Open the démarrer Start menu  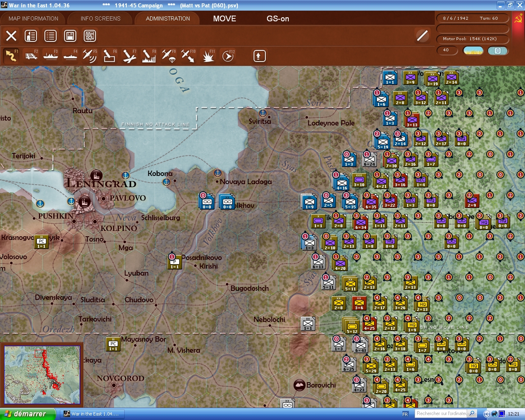coord(27,414)
